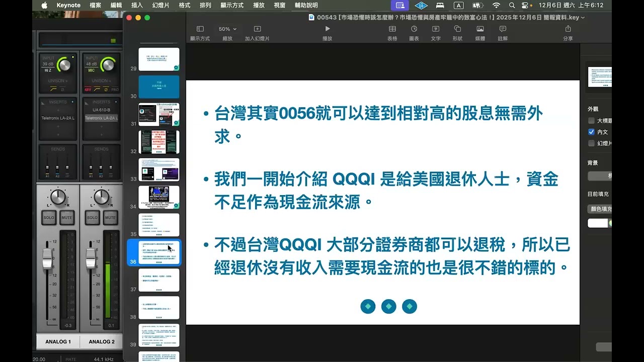This screenshot has height=362, width=644.
Task: Open the 媒體 media icon
Action: click(x=480, y=29)
